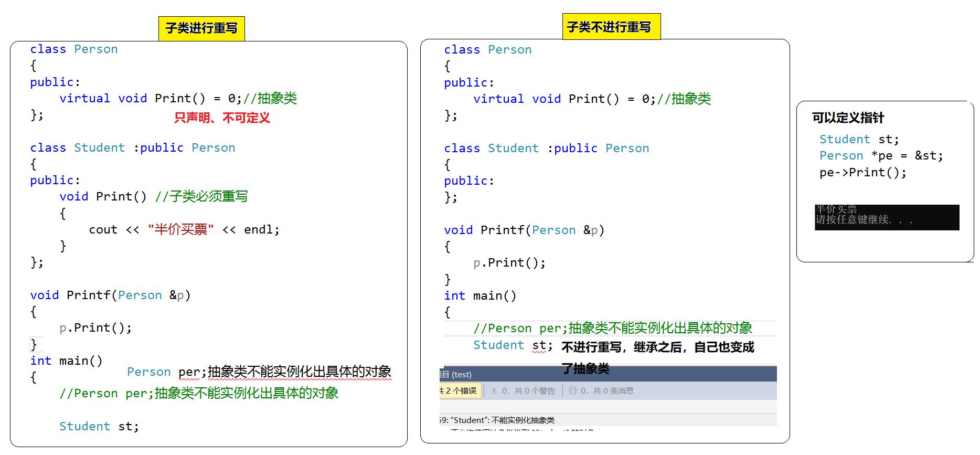Screen dimensions: 980x455
Task: Click squiggle-underlined 'Student st;' in 子类不进行重写 panel
Action: pyautogui.click(x=513, y=345)
